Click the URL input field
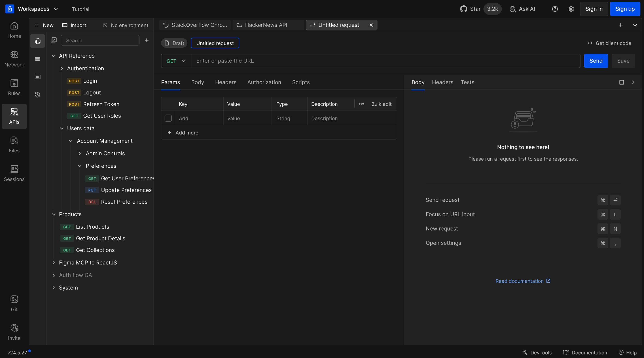The width and height of the screenshot is (644, 358). coord(386,61)
